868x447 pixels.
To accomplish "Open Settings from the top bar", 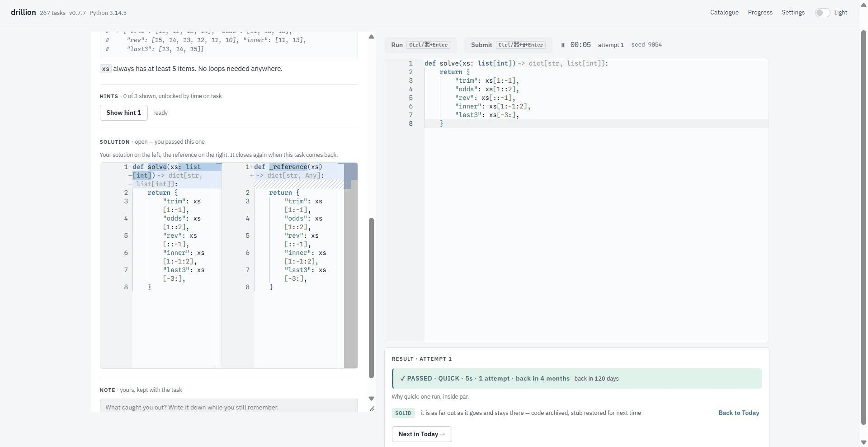I will 793,13.
